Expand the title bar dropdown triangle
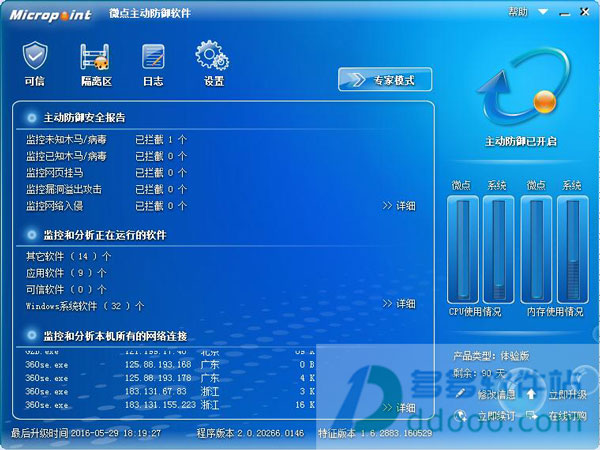Viewport: 600px width, 450px height. (x=543, y=12)
